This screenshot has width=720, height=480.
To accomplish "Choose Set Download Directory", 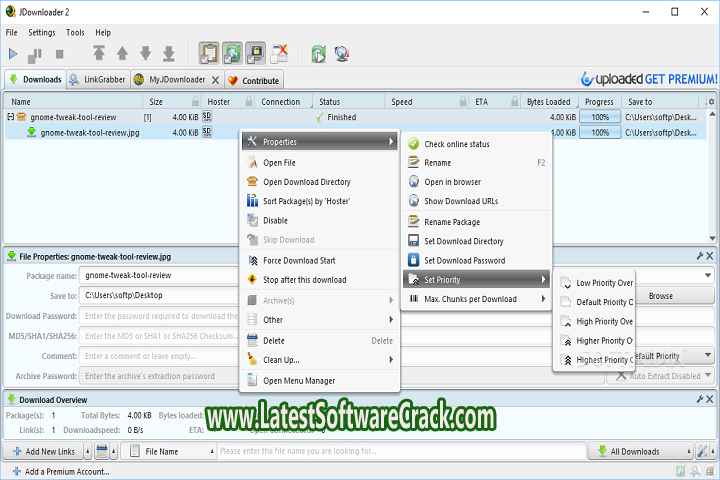I will (x=477, y=241).
